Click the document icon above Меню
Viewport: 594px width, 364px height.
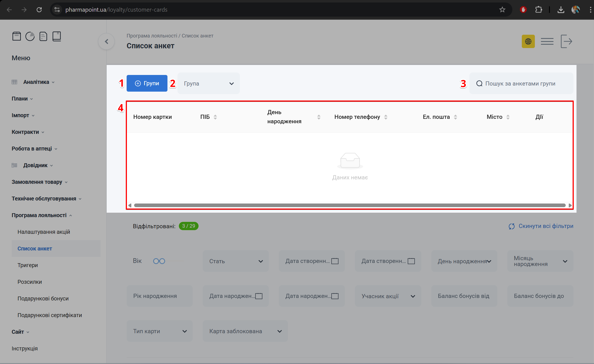coord(43,36)
